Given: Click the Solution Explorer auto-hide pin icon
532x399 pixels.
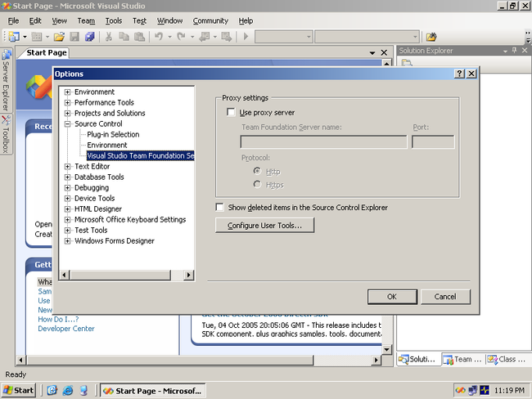Looking at the screenshot, I should pos(515,50).
